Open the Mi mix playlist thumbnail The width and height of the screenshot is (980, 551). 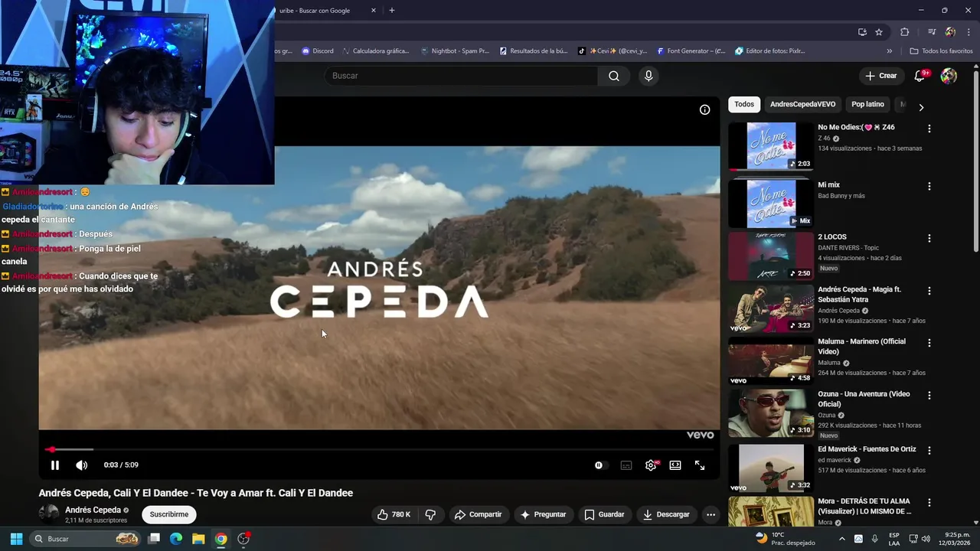[771, 204]
